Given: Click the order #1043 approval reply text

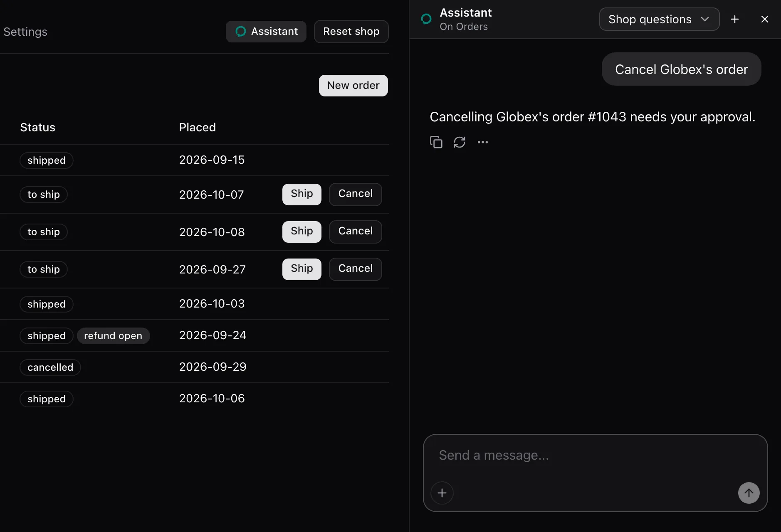Looking at the screenshot, I should click(592, 117).
